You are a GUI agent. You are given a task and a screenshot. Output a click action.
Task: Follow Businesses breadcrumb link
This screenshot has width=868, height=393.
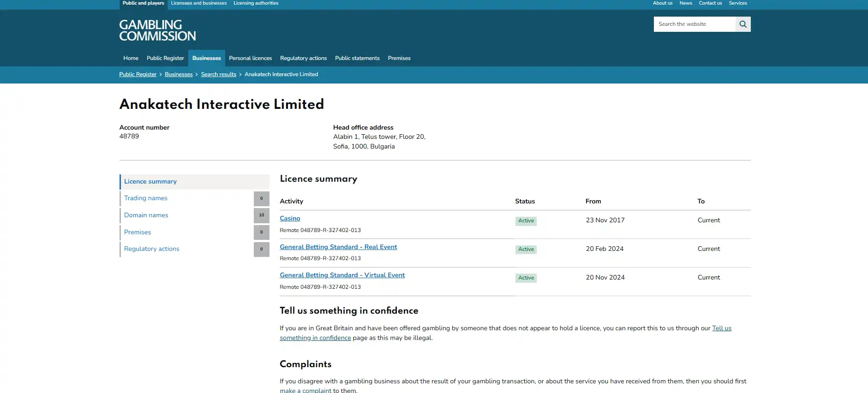[179, 74]
